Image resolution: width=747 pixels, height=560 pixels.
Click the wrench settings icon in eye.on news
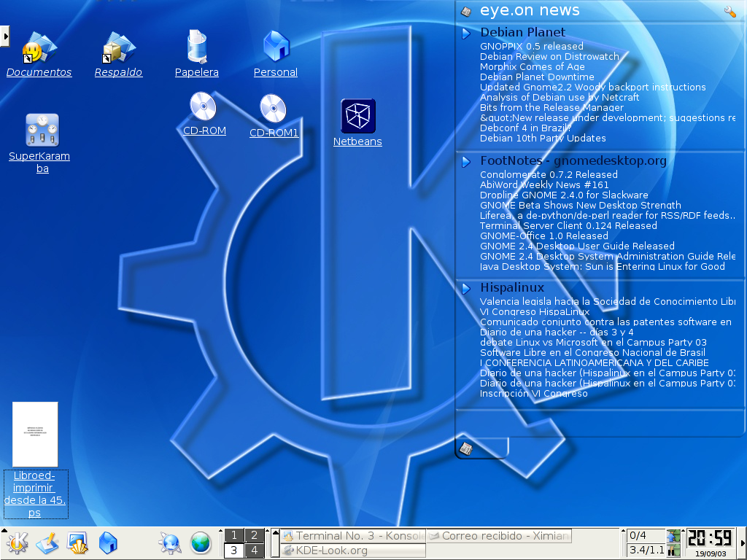tap(729, 12)
